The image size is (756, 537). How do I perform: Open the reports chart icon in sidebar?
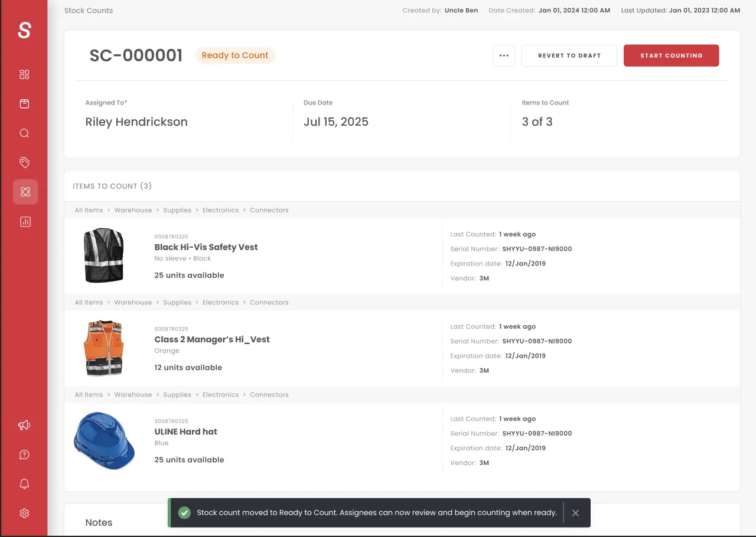[25, 222]
